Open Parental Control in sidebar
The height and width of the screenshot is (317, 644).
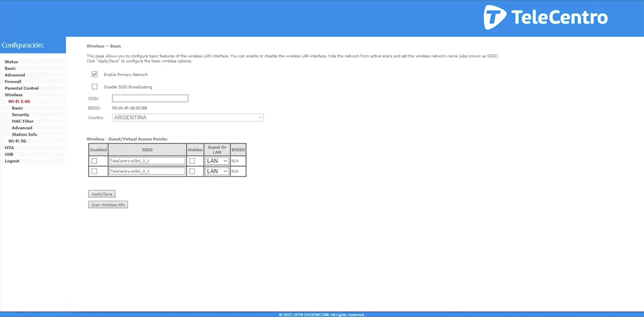click(21, 88)
